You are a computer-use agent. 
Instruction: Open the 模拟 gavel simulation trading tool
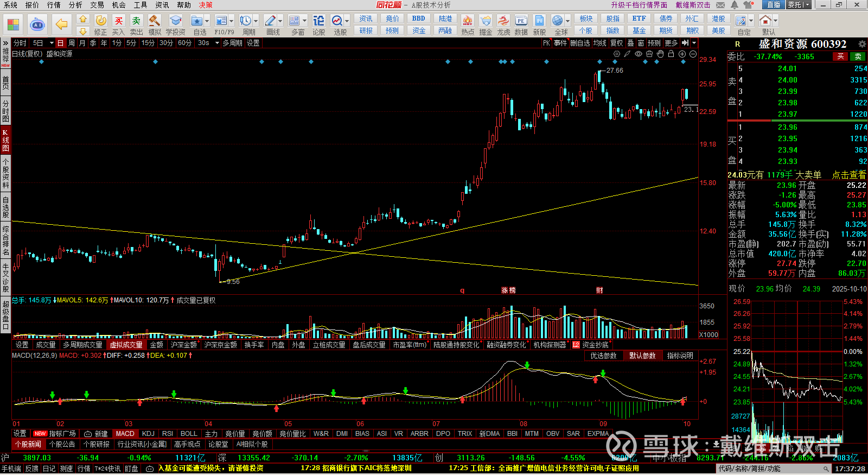[x=155, y=25]
